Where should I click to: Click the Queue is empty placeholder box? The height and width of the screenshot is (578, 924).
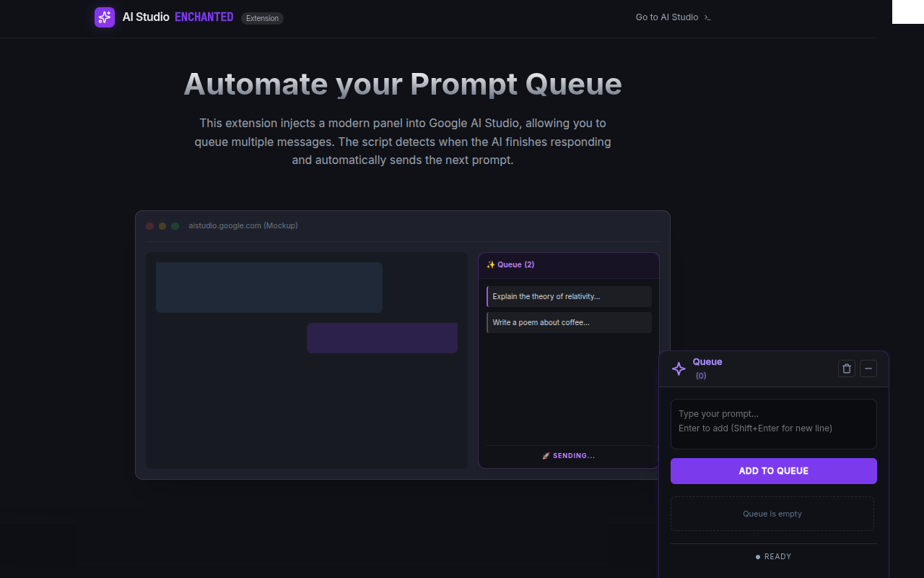click(x=772, y=514)
